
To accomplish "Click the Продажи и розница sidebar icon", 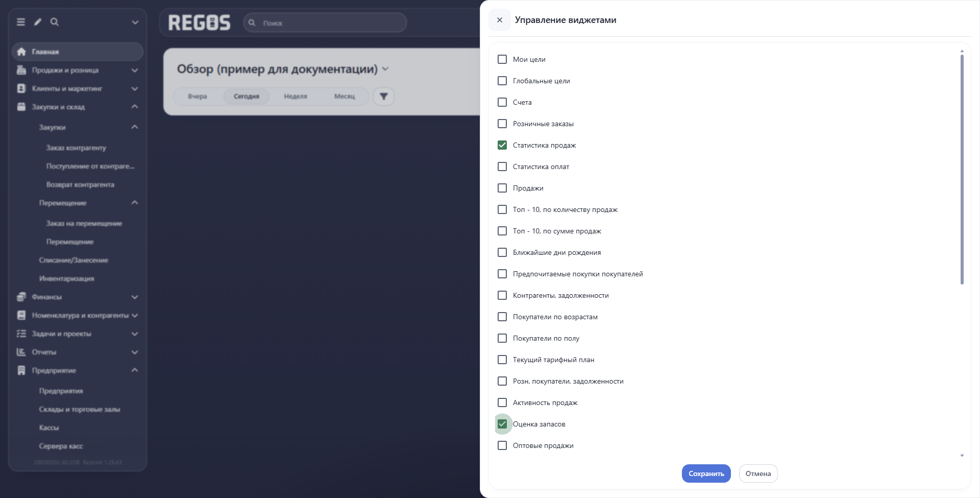I will pos(21,70).
